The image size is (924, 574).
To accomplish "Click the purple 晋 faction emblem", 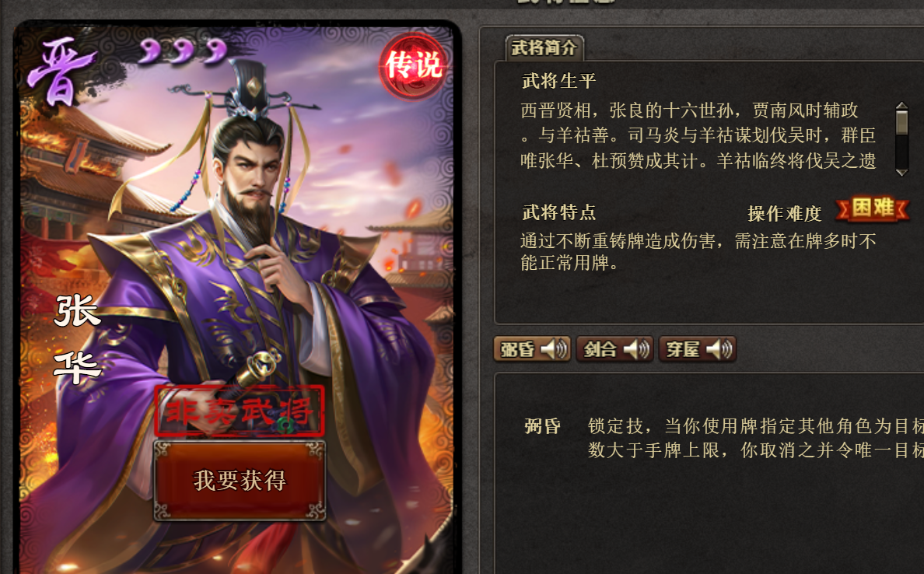I will click(61, 72).
